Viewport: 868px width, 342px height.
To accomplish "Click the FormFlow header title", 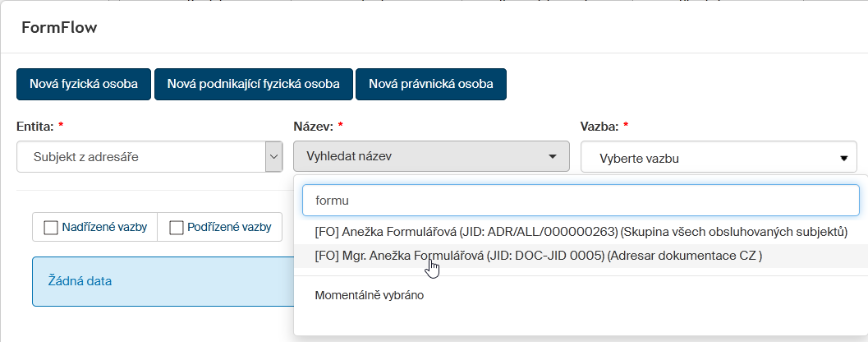I will (x=59, y=27).
